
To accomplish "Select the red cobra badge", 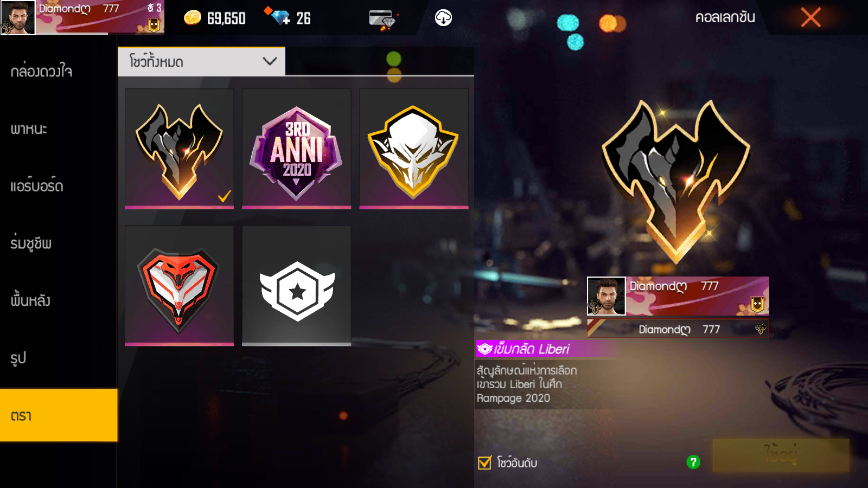I will click(179, 286).
